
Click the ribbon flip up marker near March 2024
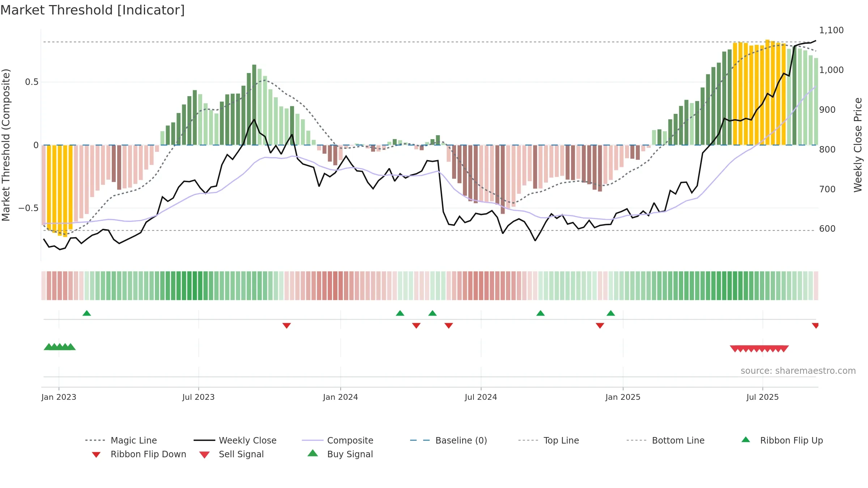click(400, 313)
